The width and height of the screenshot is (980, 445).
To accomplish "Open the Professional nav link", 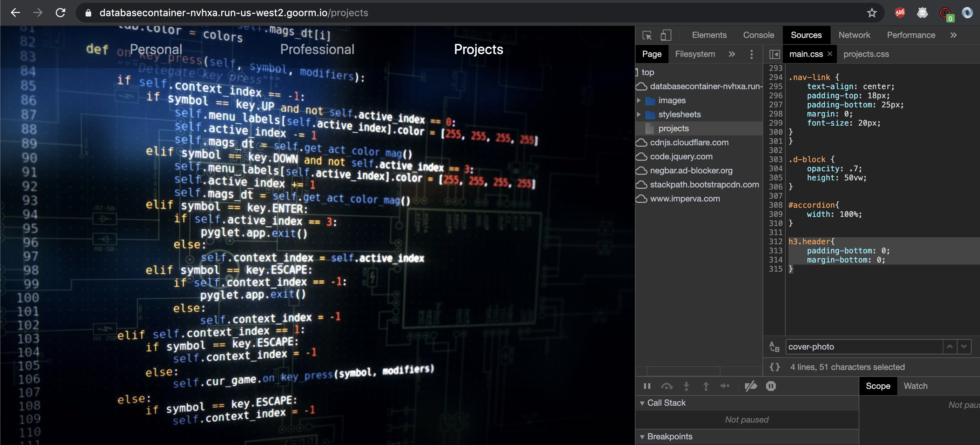I will click(x=317, y=49).
